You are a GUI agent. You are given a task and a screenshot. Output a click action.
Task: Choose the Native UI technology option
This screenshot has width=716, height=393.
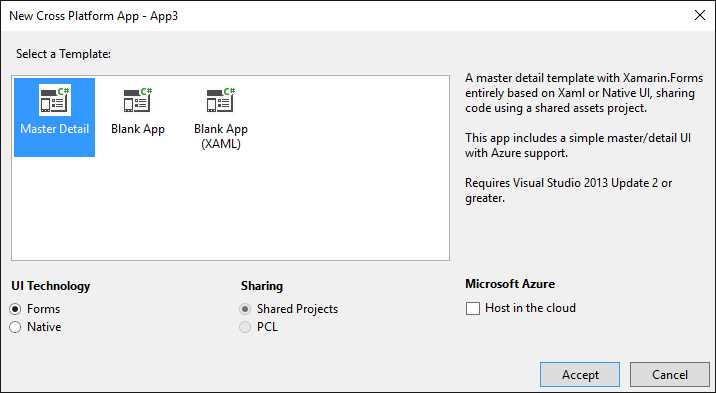pos(16,327)
